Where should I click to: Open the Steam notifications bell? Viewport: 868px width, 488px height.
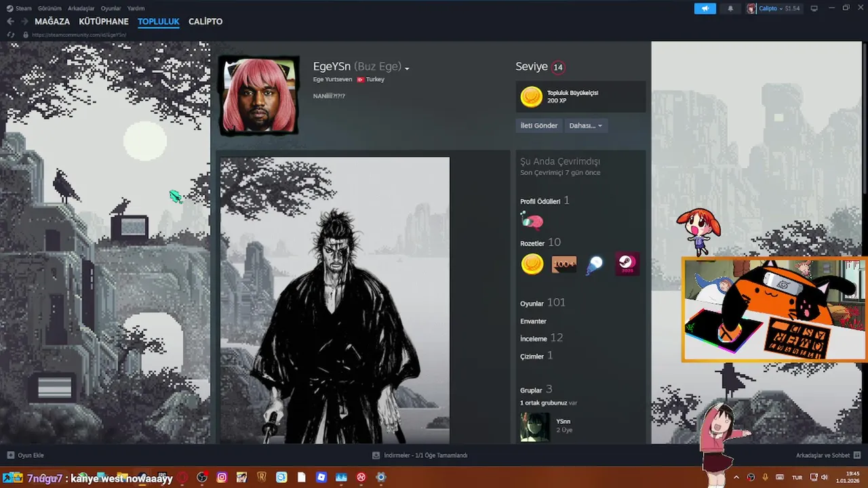click(730, 8)
